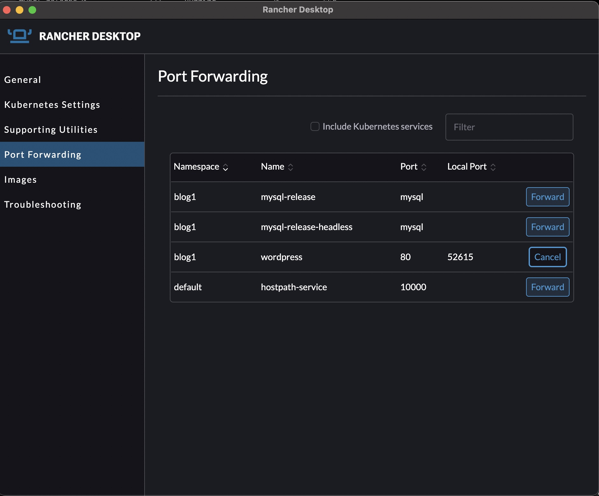Open the Images section
This screenshot has width=599, height=496.
(x=20, y=180)
